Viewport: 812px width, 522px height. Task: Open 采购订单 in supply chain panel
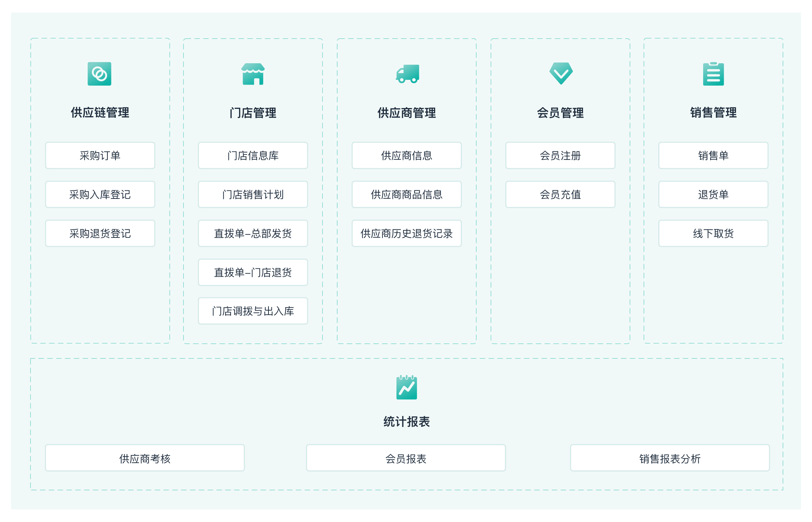[x=100, y=155]
